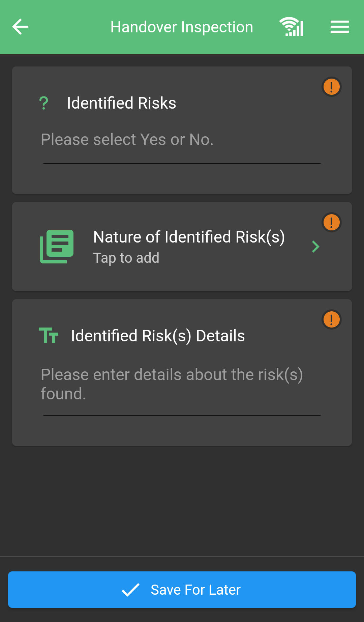
Task: Click the checkmark icon on Save For Later
Action: [x=131, y=590]
